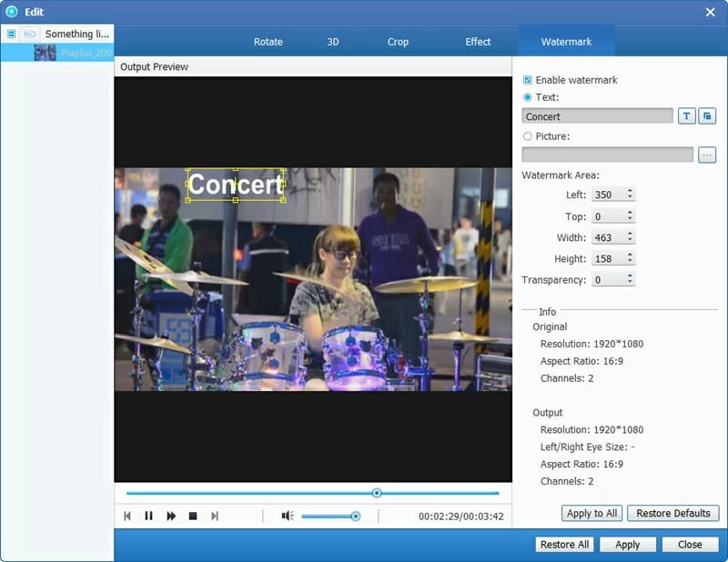Skip to the next frame
The height and width of the screenshot is (562, 728).
(x=215, y=516)
